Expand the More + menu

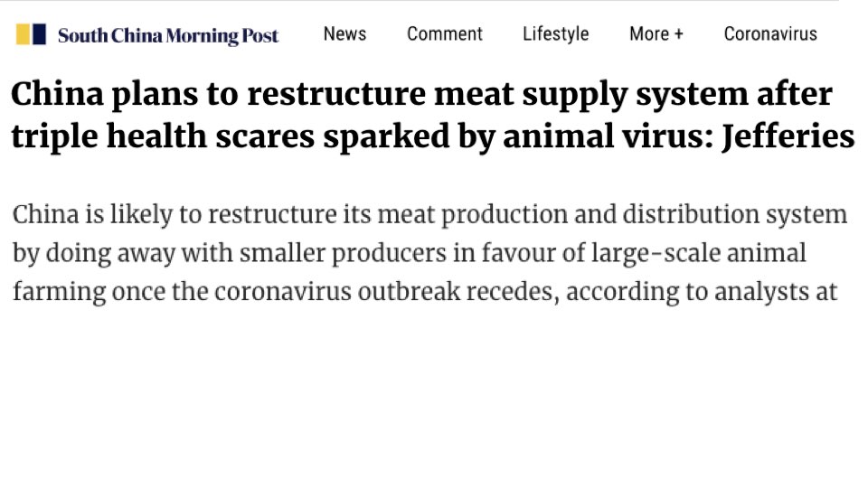click(x=656, y=33)
